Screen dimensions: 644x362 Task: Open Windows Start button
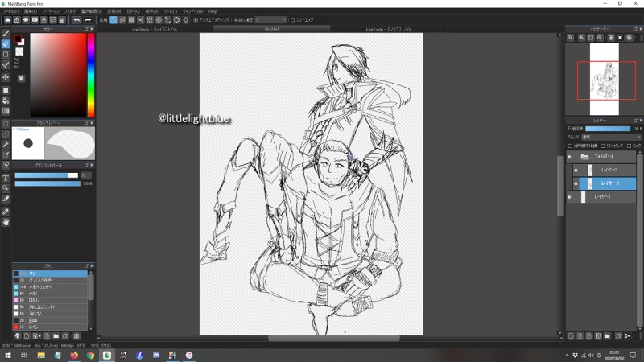pos(7,355)
